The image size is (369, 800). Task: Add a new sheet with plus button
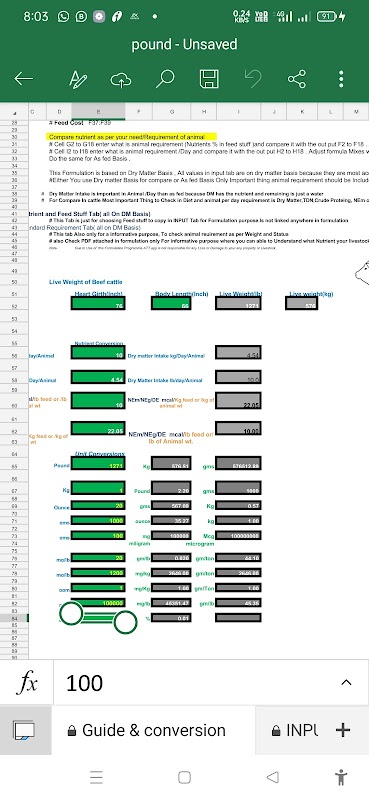343,730
